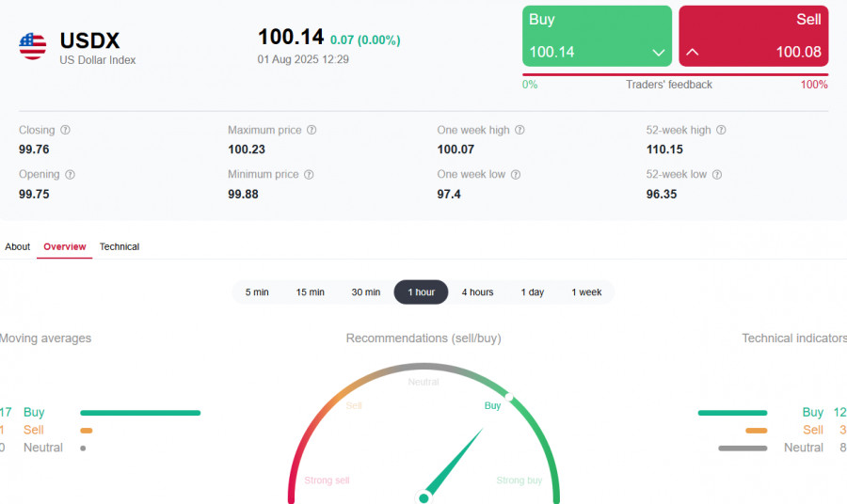
Task: Select the 1 week timeframe
Action: tap(586, 291)
